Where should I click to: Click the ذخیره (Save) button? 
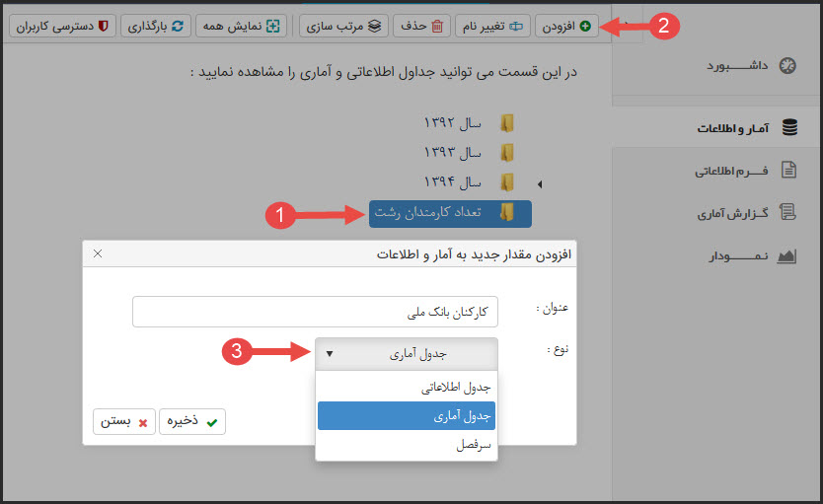click(x=192, y=421)
